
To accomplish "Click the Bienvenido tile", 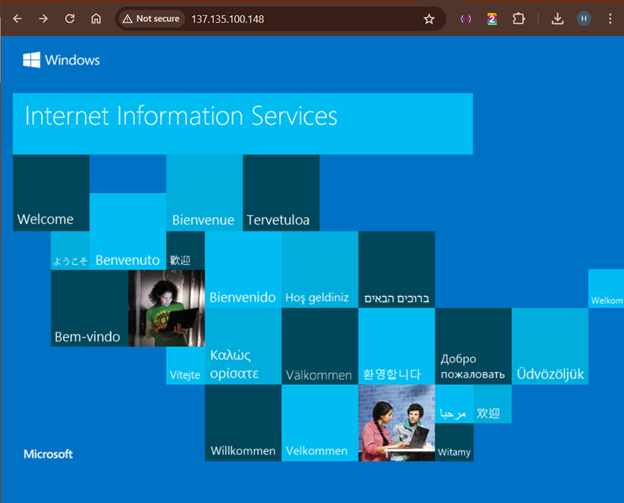I will click(243, 269).
